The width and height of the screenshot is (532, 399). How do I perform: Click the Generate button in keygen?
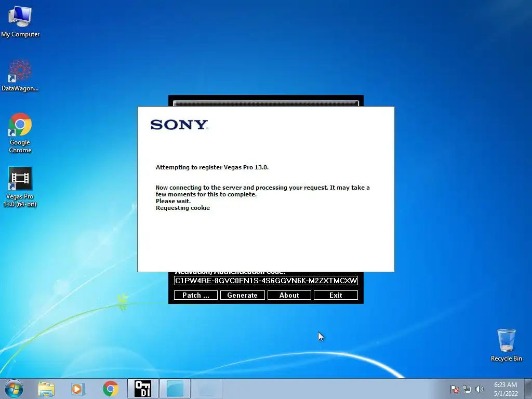coord(242,295)
